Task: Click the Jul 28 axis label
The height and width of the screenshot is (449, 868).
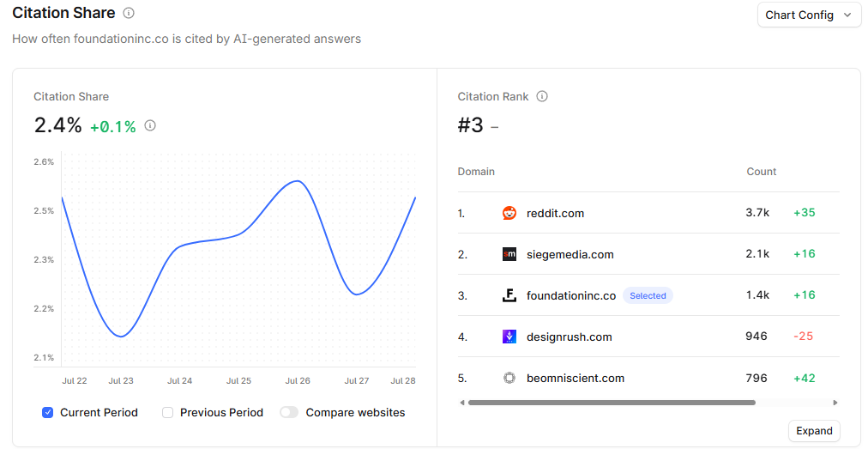Action: tap(403, 381)
